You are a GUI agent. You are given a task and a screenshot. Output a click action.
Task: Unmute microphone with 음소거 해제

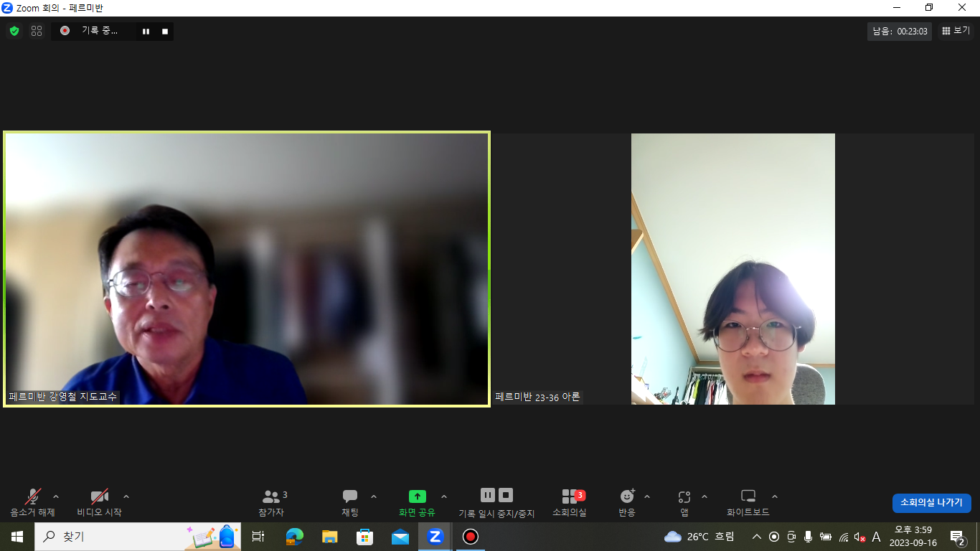point(32,502)
